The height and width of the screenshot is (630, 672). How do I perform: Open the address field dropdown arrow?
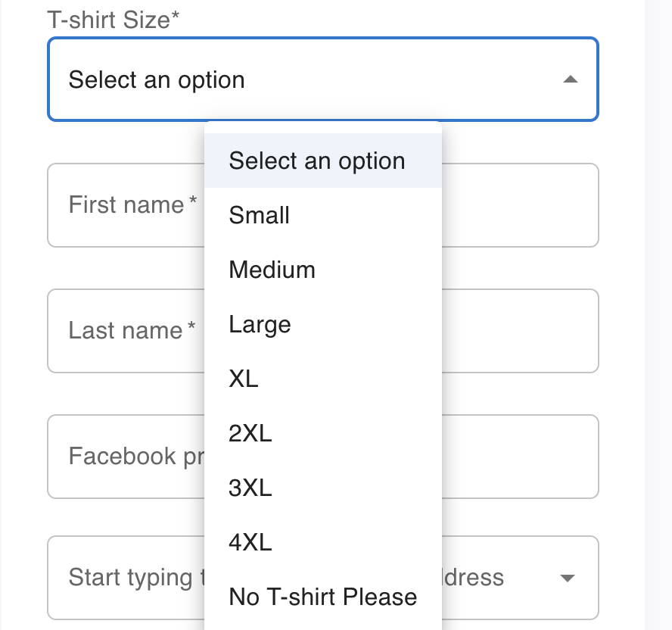567,579
